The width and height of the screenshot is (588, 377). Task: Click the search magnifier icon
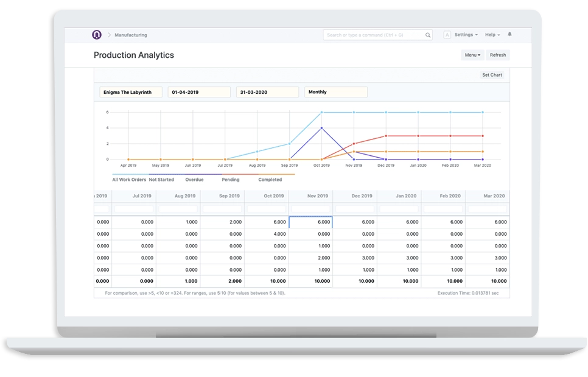(x=428, y=35)
